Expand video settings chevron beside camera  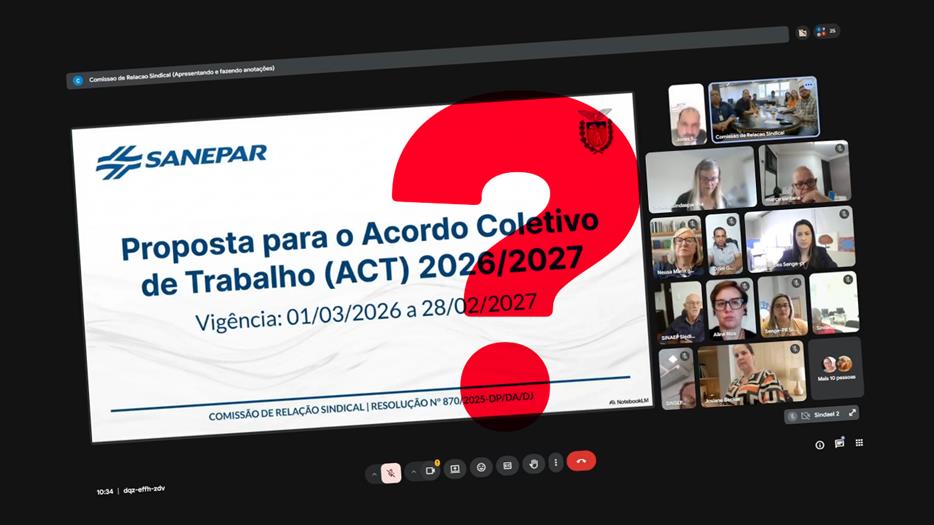click(413, 471)
